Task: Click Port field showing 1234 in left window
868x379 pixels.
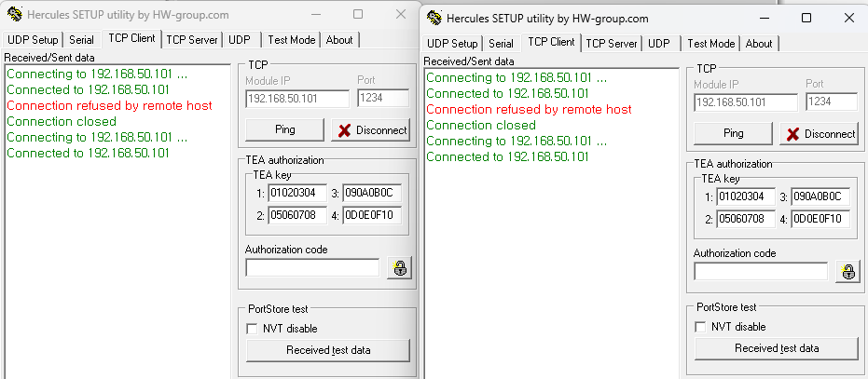Action: tap(383, 99)
